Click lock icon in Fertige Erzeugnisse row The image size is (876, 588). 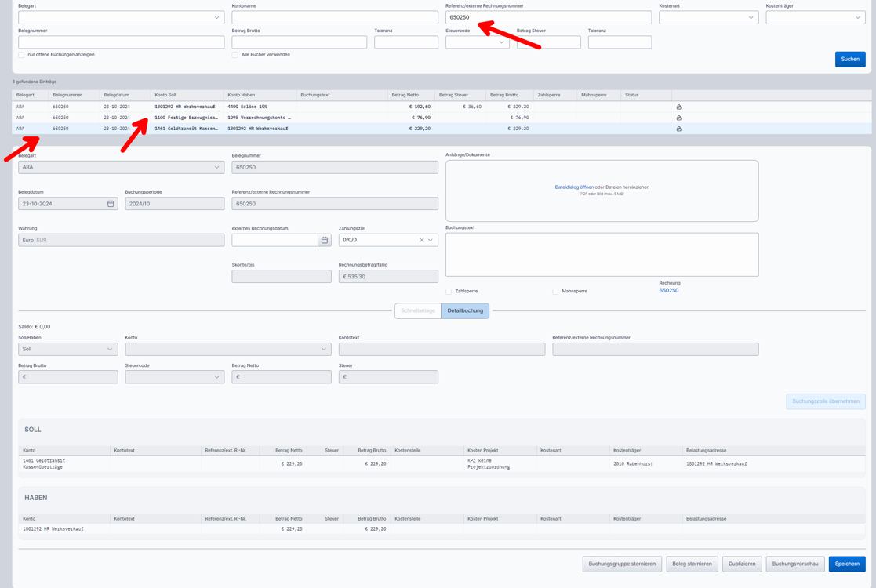(678, 118)
